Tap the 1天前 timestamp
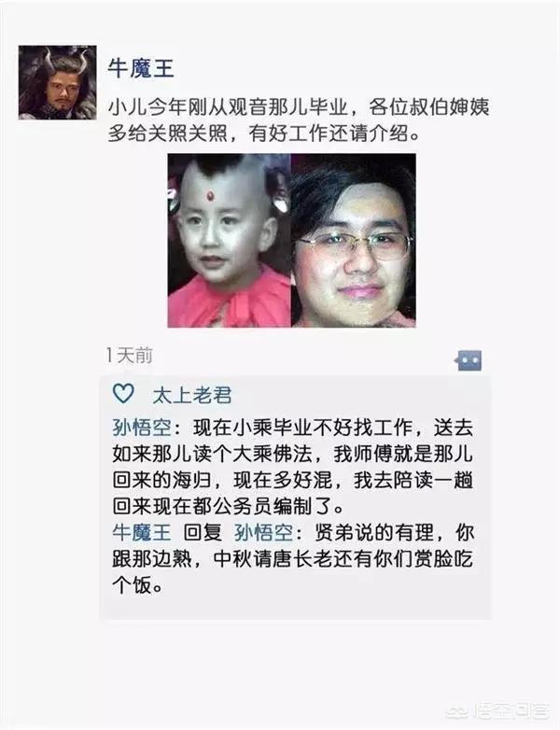The width and height of the screenshot is (560, 730). click(130, 356)
